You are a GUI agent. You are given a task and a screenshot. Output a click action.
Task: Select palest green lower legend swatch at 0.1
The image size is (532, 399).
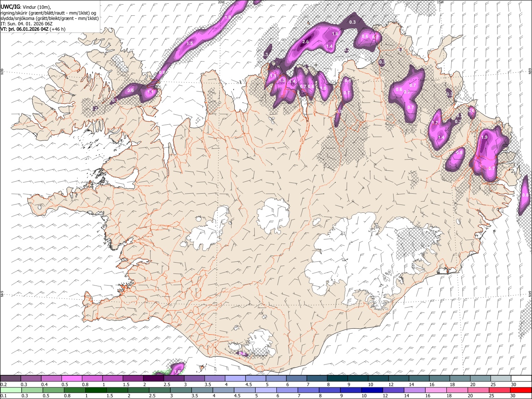coord(10,390)
